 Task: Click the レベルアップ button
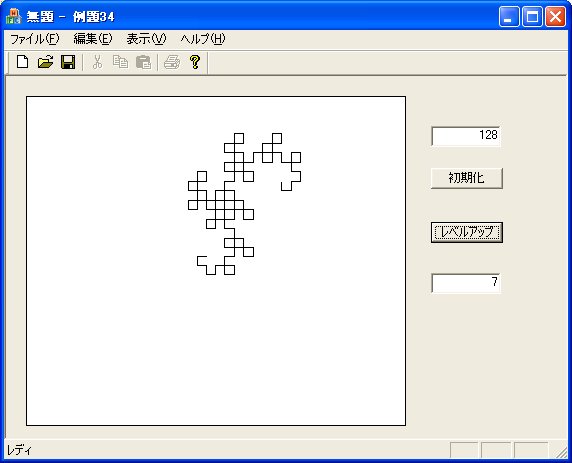(467, 232)
